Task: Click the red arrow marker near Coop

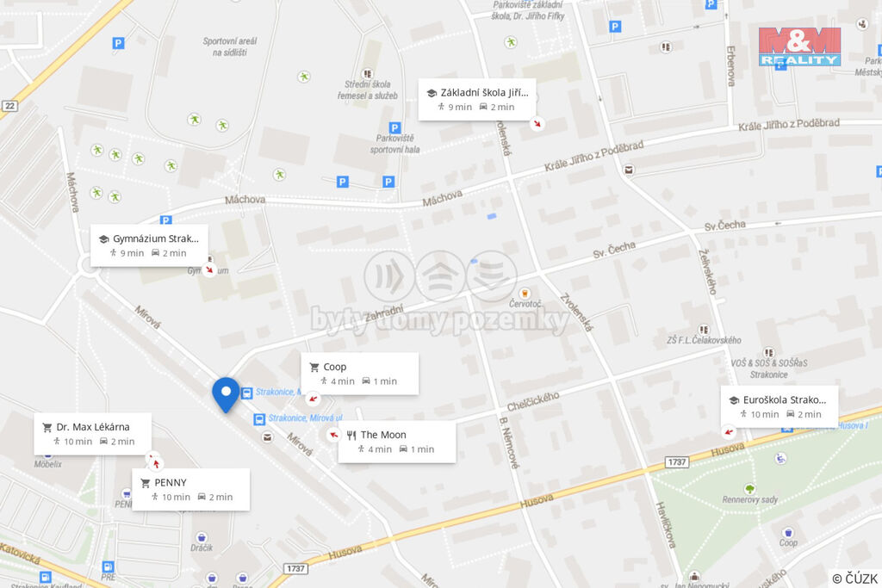Action: pos(313,399)
